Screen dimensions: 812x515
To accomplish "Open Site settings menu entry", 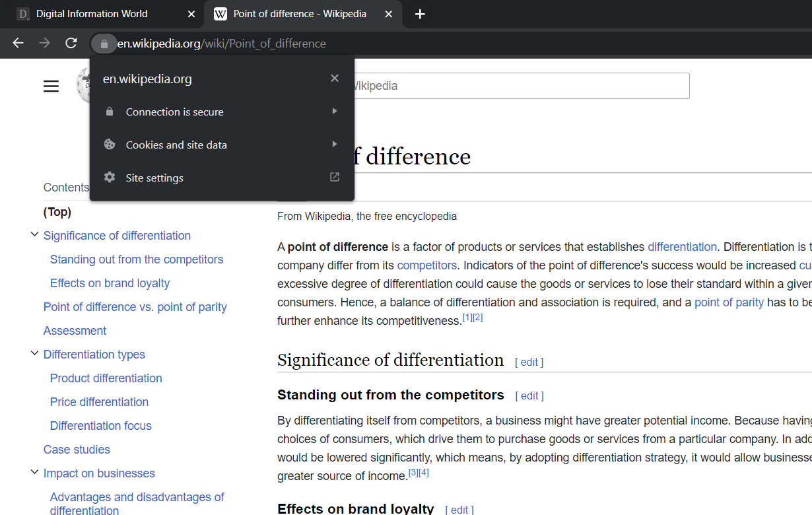I will tap(222, 178).
